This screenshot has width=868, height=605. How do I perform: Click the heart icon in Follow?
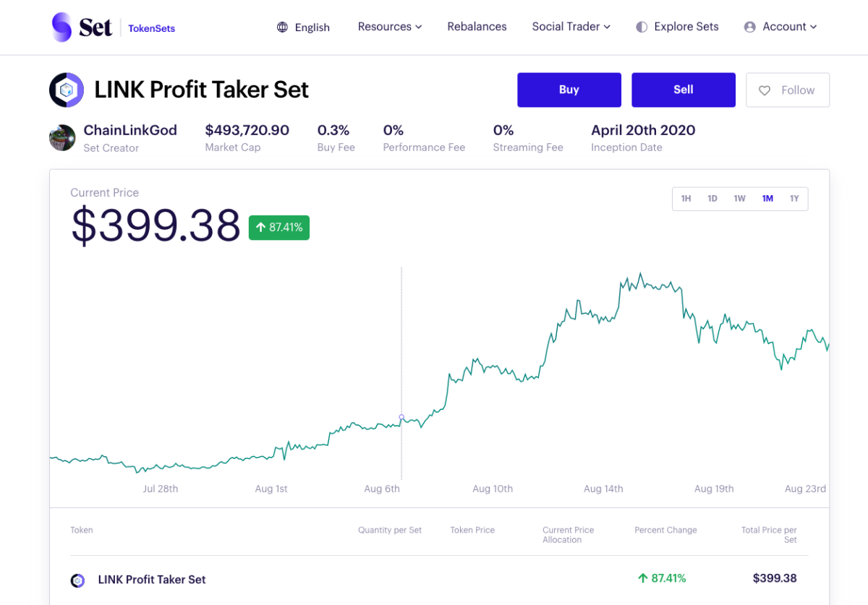[765, 90]
